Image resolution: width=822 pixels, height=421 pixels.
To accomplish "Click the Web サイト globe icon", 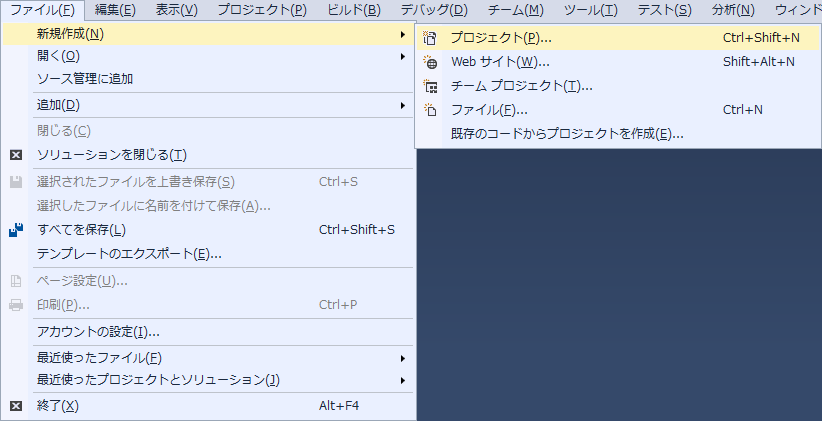I will tap(431, 62).
